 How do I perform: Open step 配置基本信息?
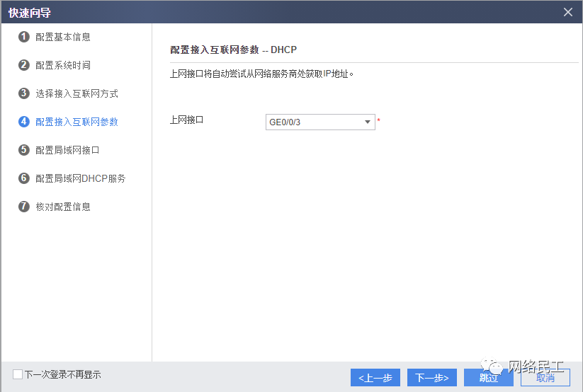point(63,38)
